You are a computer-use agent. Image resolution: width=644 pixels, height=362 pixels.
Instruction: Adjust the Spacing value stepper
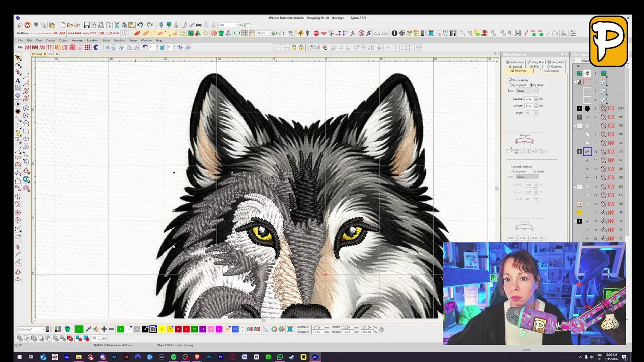(x=536, y=99)
